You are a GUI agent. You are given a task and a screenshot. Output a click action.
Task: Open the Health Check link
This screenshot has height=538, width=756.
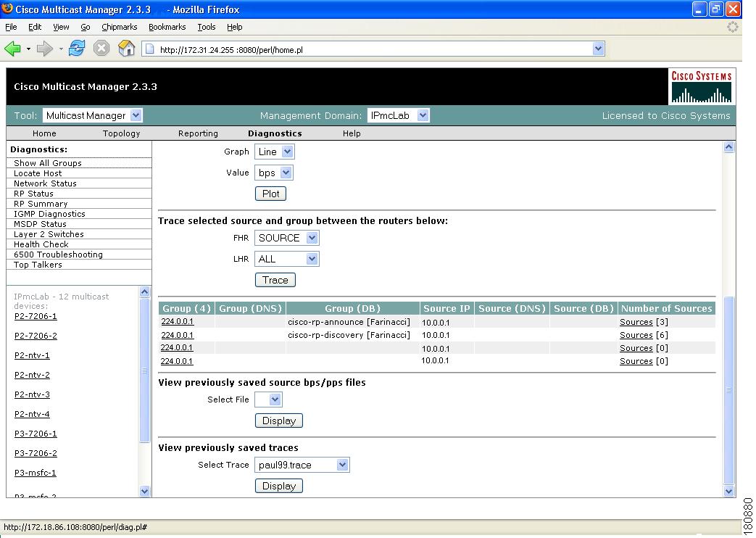pos(41,244)
